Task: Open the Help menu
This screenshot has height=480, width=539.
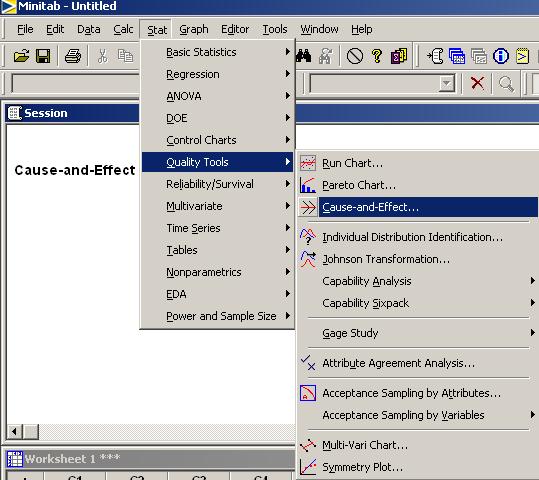Action: [x=362, y=30]
